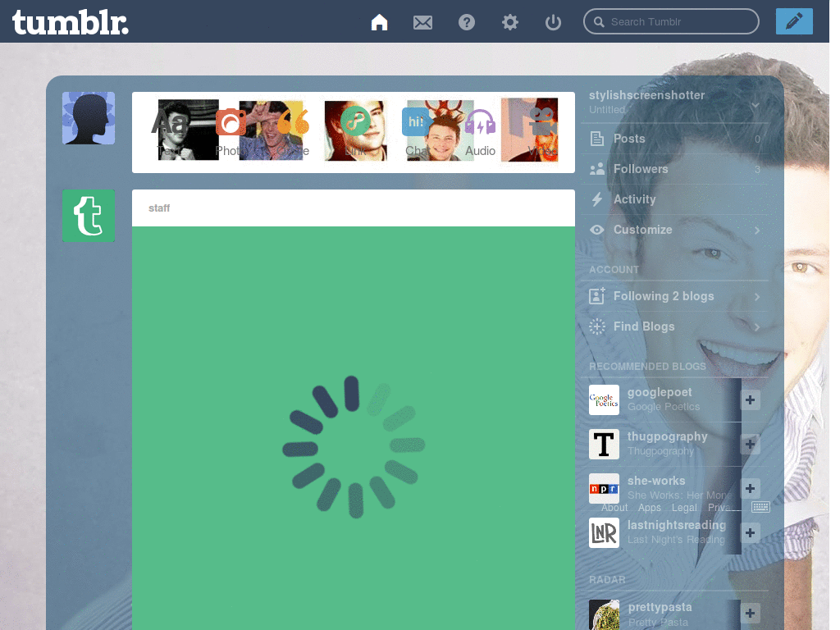
Task: Create a Video post with camera icon
Action: [x=542, y=132]
